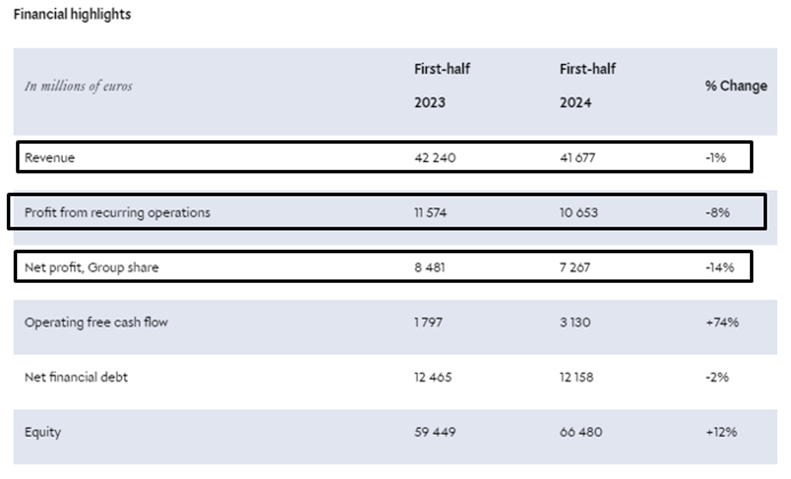Click the First-half 2023 column header
This screenshot has height=479, width=791.
pos(442,86)
